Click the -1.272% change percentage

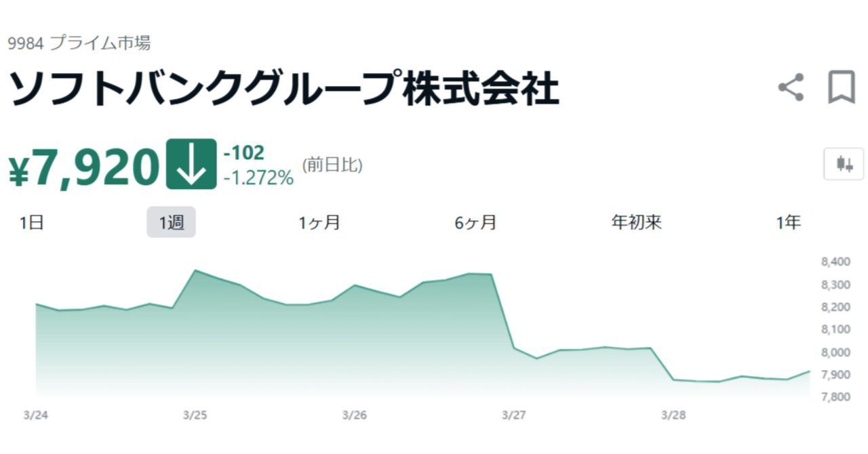coord(258,178)
